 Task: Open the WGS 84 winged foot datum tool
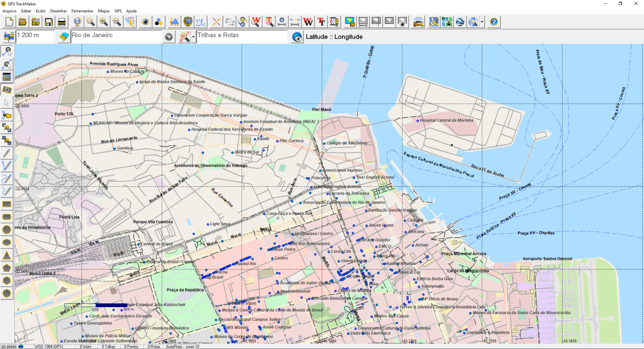(130, 22)
